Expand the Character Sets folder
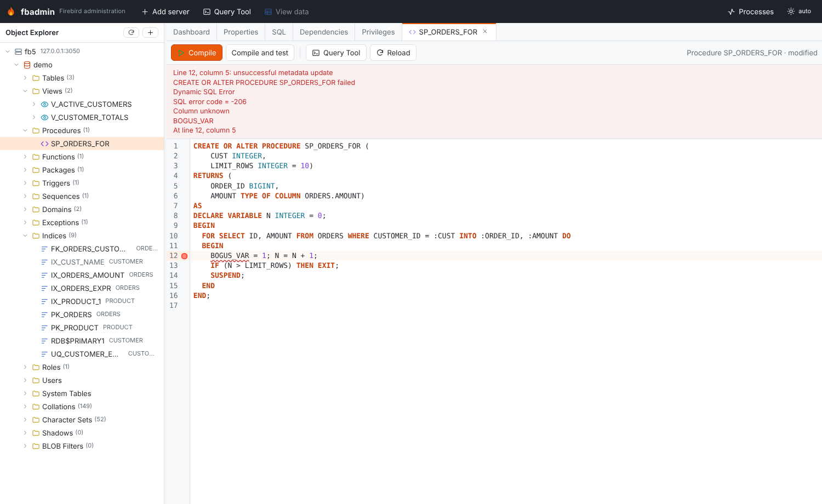 coord(25,420)
